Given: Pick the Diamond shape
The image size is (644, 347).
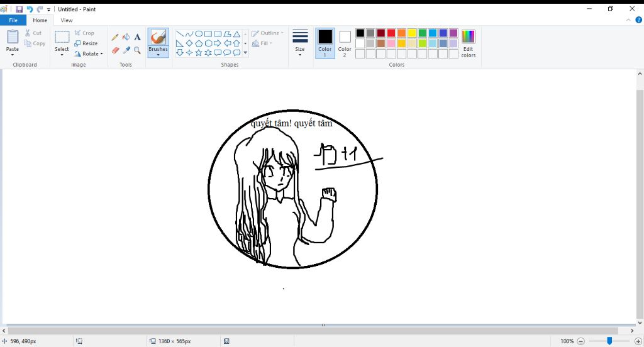Looking at the screenshot, I should [189, 43].
